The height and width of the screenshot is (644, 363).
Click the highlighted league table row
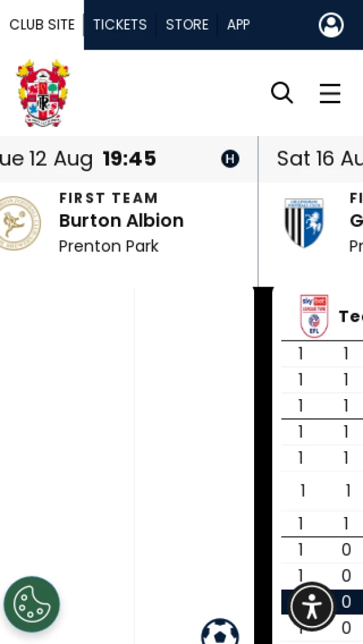pyautogui.click(x=322, y=602)
